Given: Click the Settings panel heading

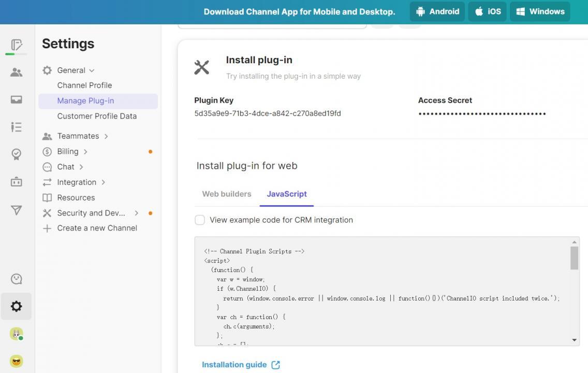Looking at the screenshot, I should (x=68, y=44).
